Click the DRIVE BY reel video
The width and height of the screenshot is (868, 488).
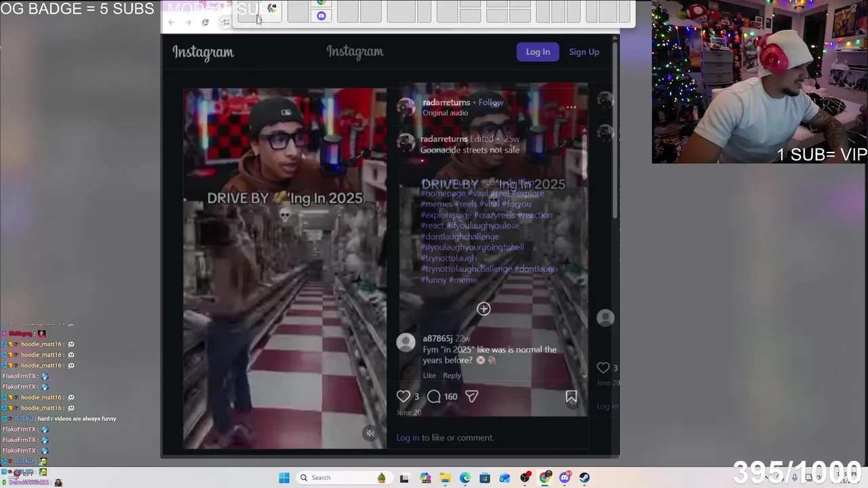(x=285, y=268)
